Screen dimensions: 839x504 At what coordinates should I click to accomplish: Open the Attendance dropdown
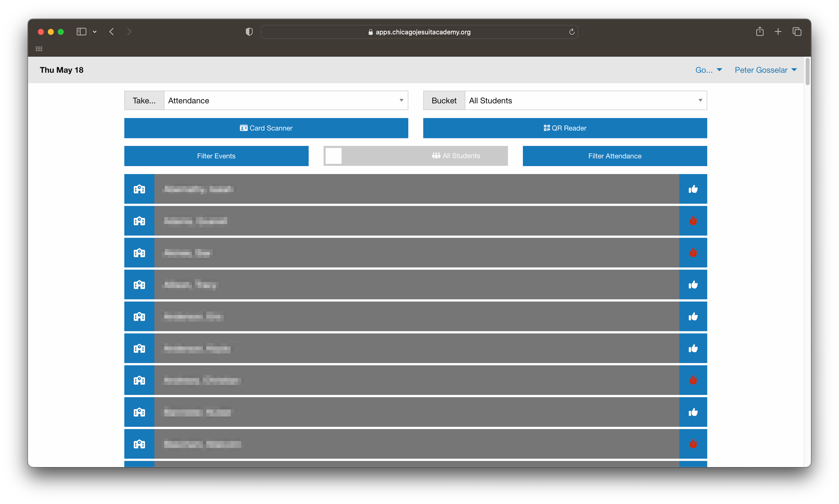pyautogui.click(x=286, y=101)
